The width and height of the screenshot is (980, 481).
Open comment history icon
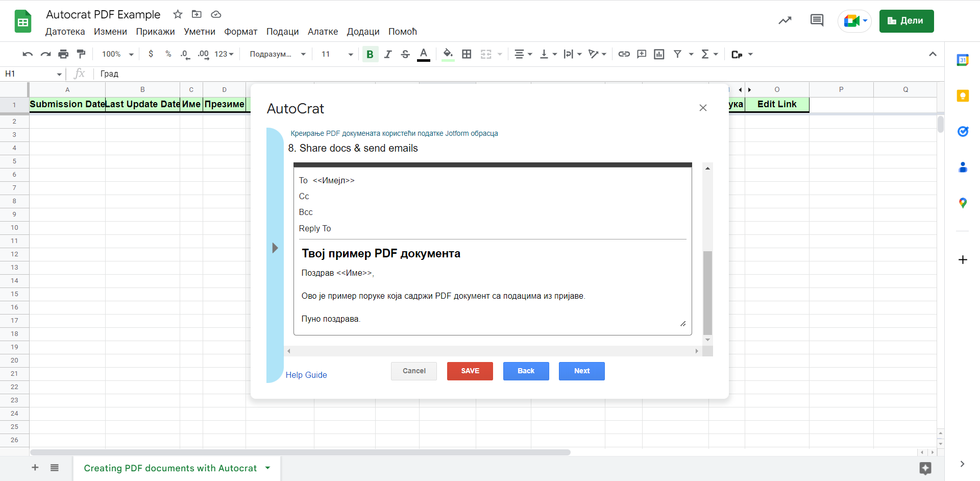(x=817, y=21)
